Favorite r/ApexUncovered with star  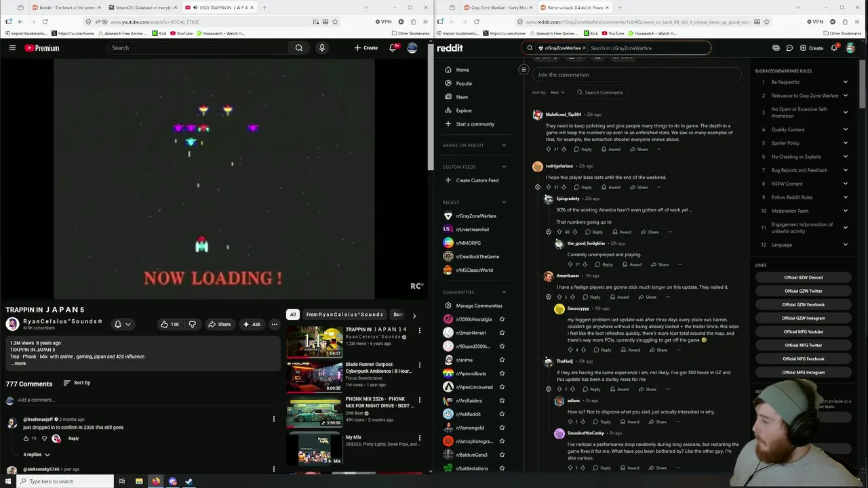click(x=502, y=387)
